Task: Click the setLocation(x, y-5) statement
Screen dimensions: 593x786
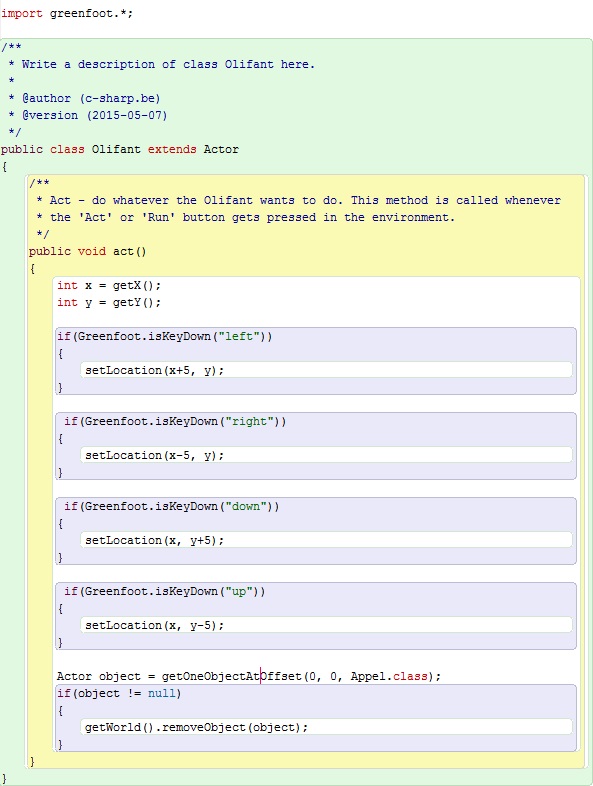Action: (x=154, y=626)
